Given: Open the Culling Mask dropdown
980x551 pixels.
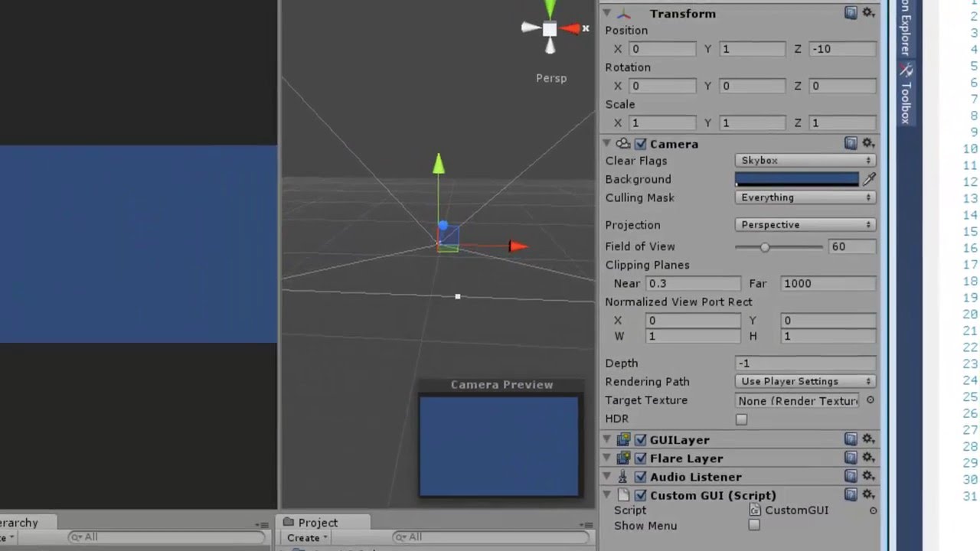Looking at the screenshot, I should (805, 197).
